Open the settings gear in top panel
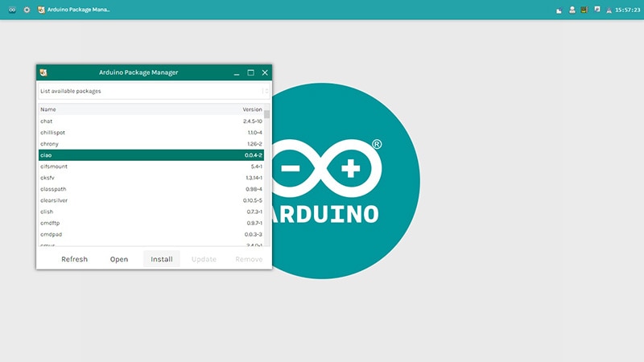Image resolution: width=644 pixels, height=362 pixels. tap(27, 10)
